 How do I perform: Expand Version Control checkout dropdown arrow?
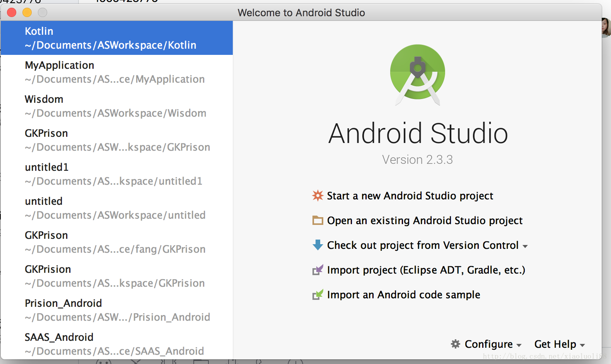[525, 246]
